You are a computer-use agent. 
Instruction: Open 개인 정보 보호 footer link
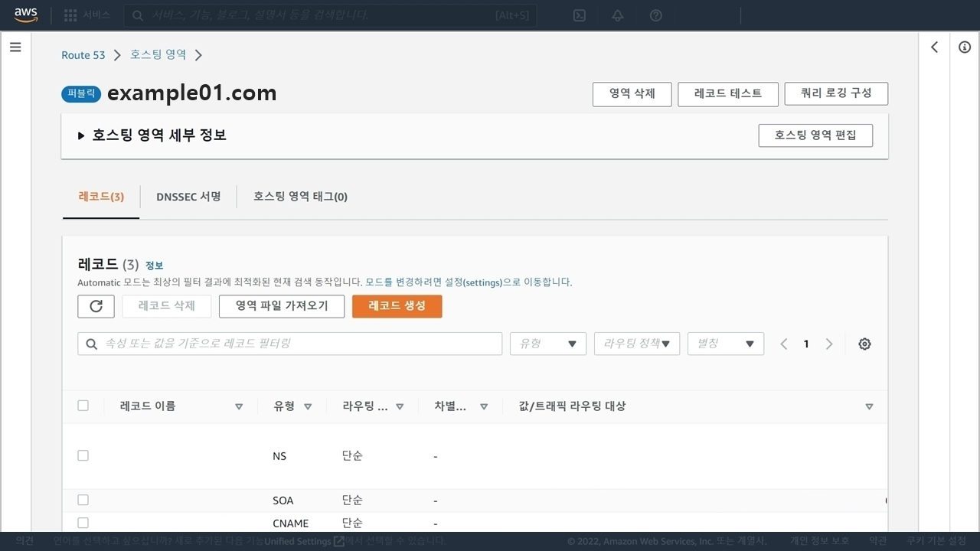pos(820,541)
